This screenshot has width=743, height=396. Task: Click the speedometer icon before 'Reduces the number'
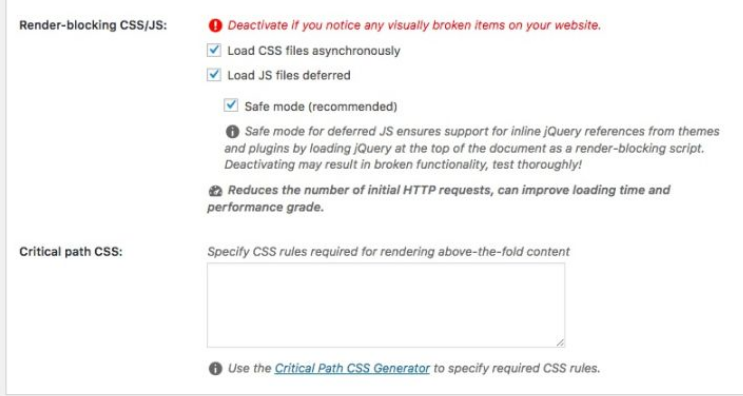(x=215, y=191)
